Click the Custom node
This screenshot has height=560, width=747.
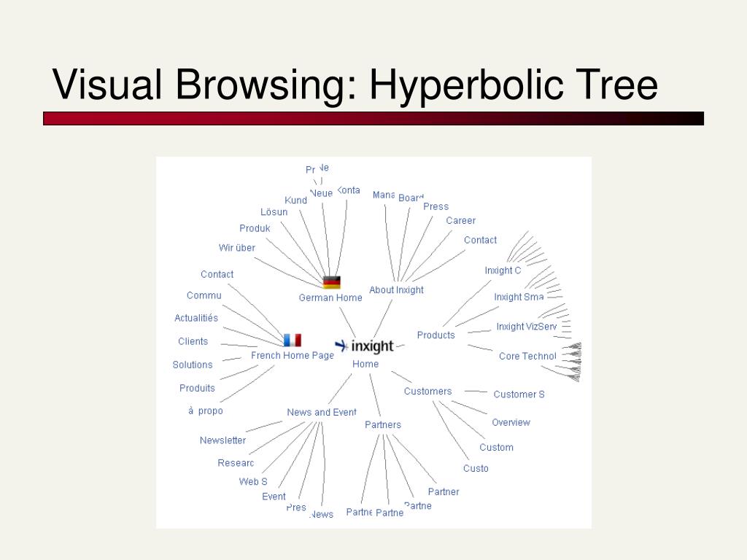(x=496, y=447)
